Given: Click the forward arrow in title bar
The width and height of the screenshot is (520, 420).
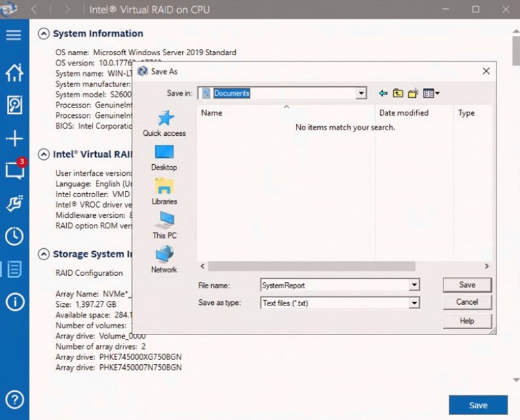Looking at the screenshot, I should click(68, 9).
